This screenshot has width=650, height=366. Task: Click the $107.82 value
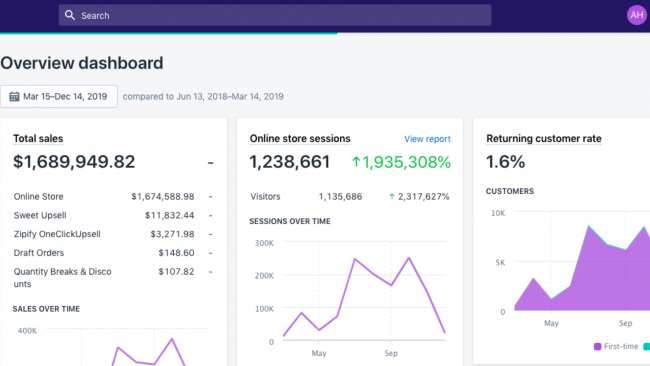click(176, 271)
